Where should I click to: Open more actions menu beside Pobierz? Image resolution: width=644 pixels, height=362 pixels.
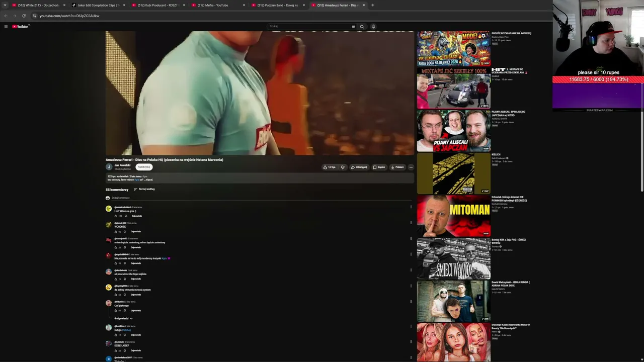point(411,167)
